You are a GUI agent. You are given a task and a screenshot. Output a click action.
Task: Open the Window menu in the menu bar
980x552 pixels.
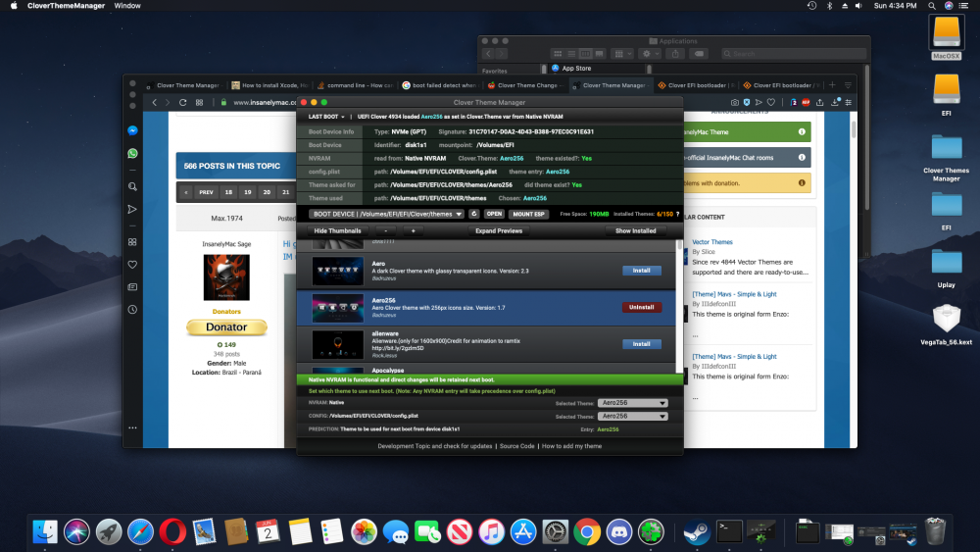pos(126,6)
